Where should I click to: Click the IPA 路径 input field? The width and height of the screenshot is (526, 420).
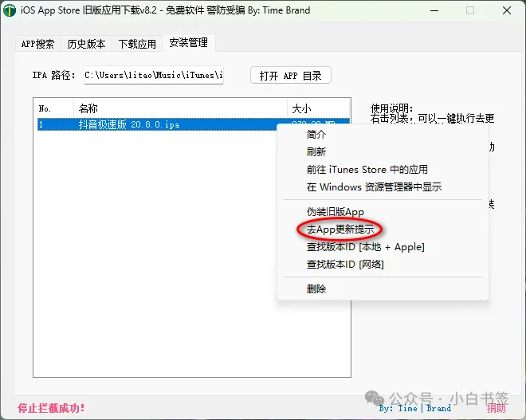pos(154,75)
